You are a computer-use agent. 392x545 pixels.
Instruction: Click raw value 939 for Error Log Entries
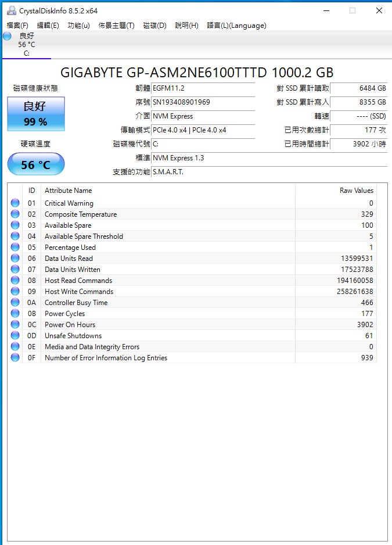367,358
